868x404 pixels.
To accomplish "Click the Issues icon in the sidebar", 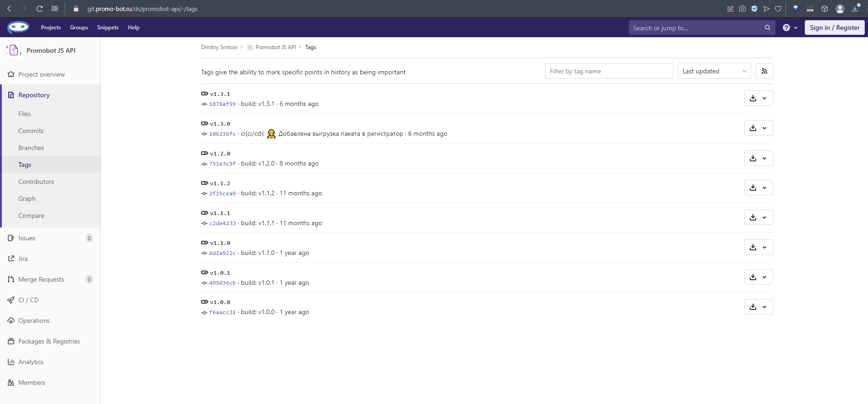I will coord(11,238).
